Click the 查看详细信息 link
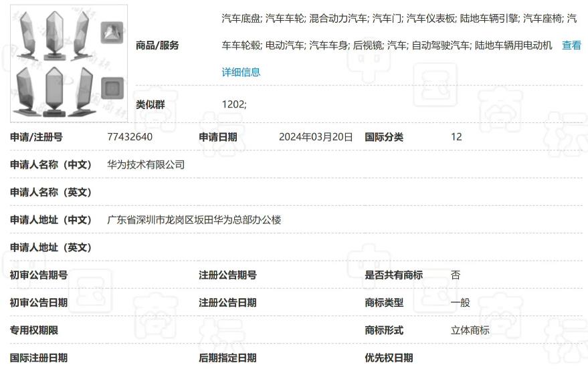Image resolution: width=588 pixels, height=369 pixels. [571, 45]
